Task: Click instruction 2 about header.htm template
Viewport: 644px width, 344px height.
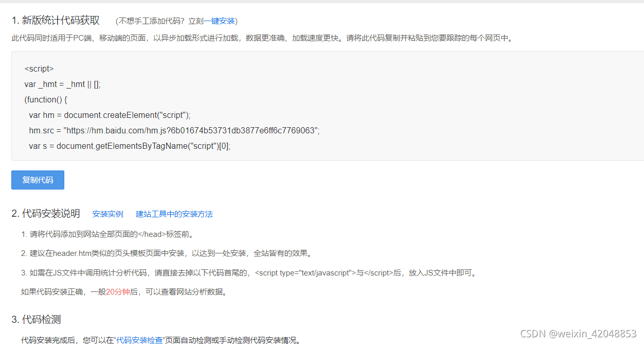Action: tap(167, 253)
